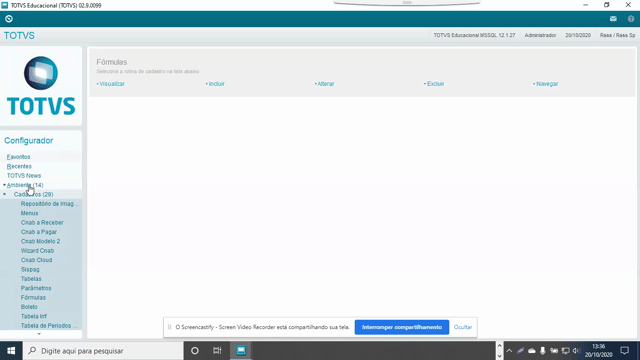Viewport: 640px width, 360px height.
Task: Open the Incluir link
Action: pyautogui.click(x=216, y=84)
